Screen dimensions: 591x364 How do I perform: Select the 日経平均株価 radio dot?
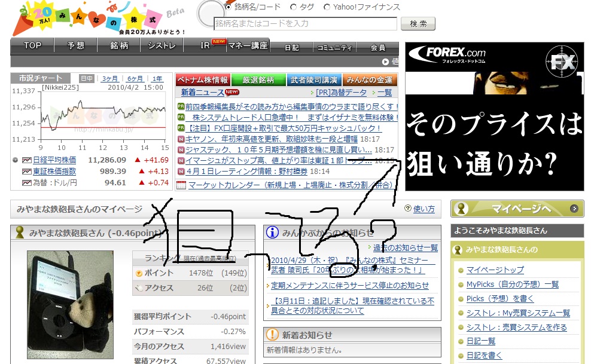[15, 160]
